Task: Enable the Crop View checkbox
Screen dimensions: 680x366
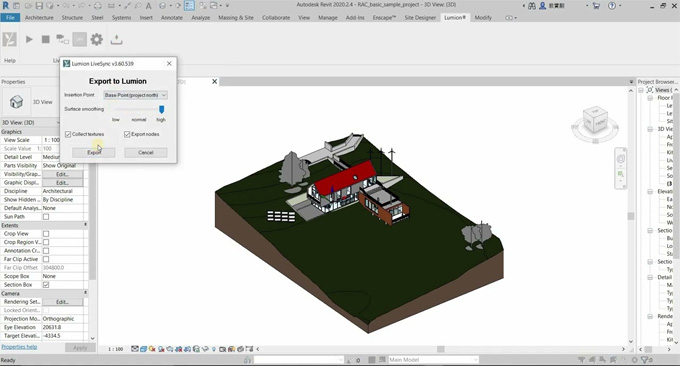Action: click(x=46, y=234)
